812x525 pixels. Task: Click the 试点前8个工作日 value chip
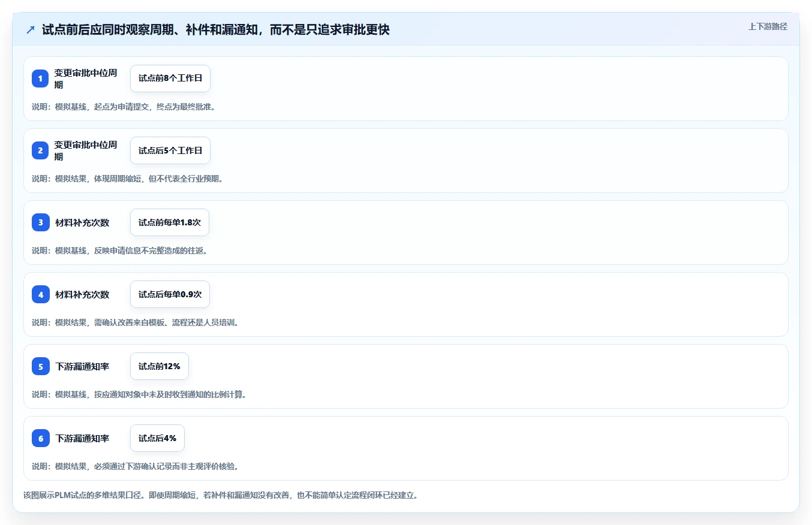click(170, 79)
